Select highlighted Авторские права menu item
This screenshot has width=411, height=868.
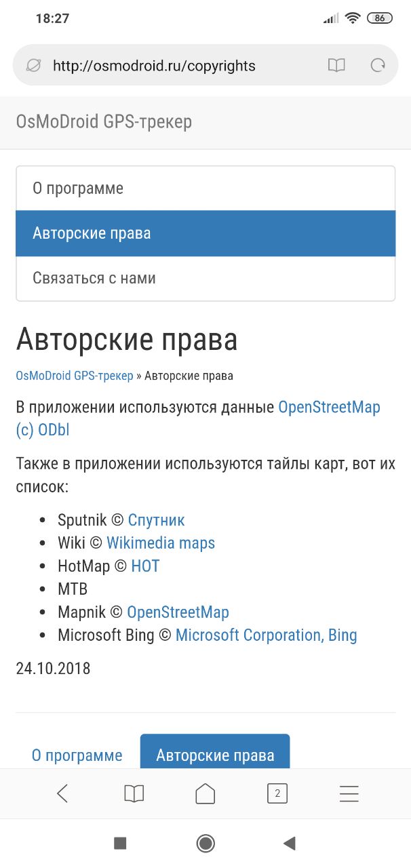point(206,233)
